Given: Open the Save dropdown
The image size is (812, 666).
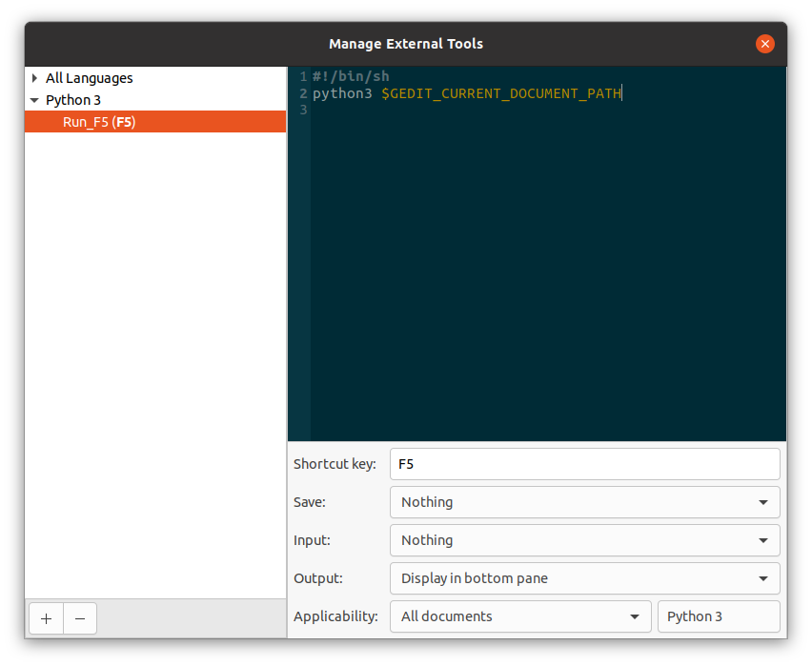Looking at the screenshot, I should pos(584,502).
